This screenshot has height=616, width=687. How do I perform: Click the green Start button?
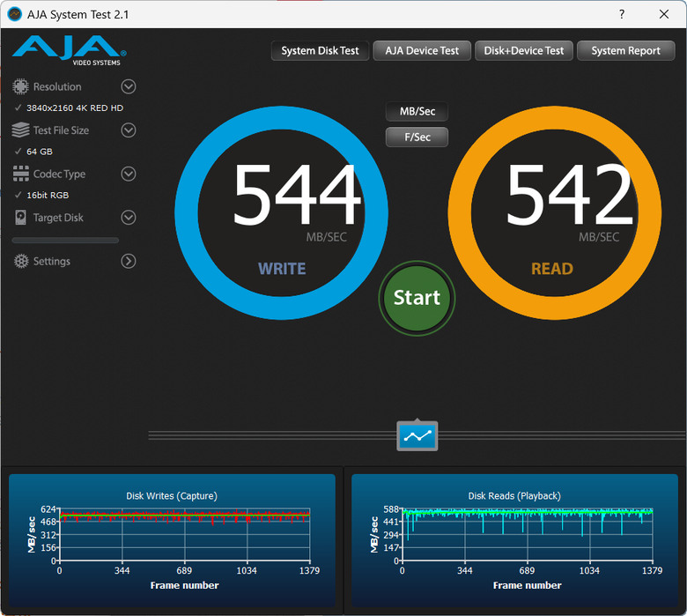coord(417,298)
